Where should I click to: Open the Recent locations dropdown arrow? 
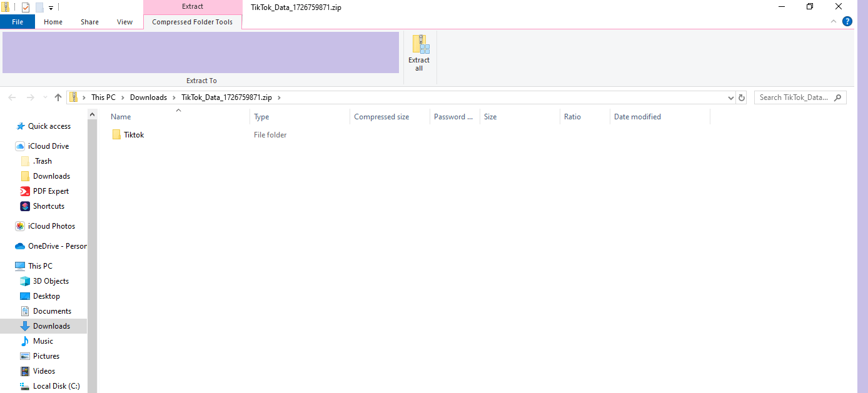pyautogui.click(x=45, y=97)
